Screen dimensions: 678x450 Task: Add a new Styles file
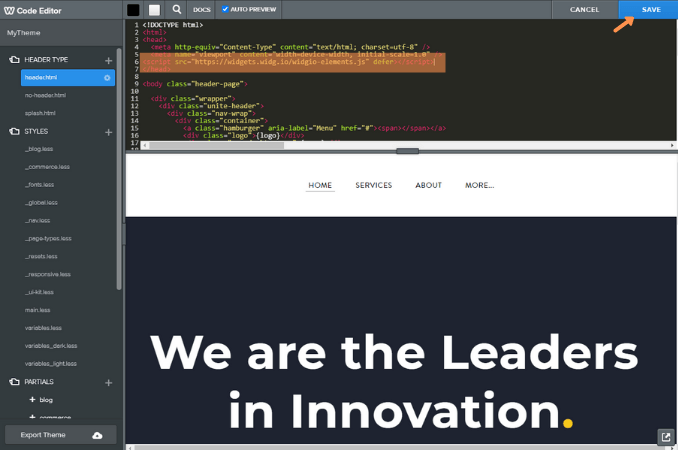pos(109,132)
